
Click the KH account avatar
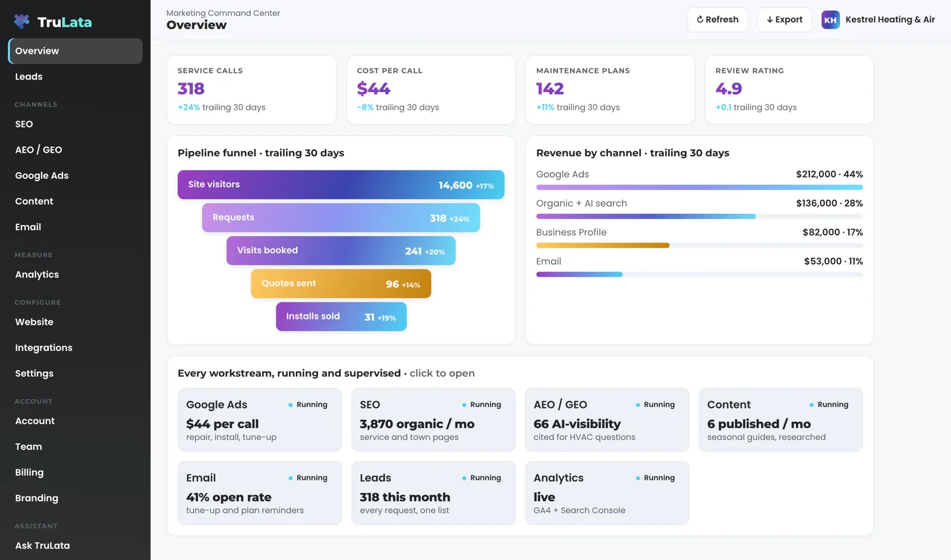[x=830, y=20]
